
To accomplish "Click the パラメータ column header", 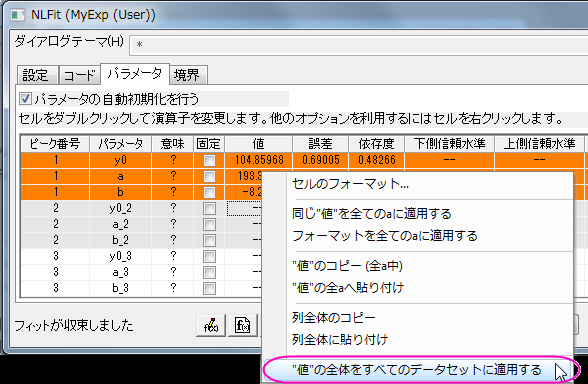I will coord(120,144).
